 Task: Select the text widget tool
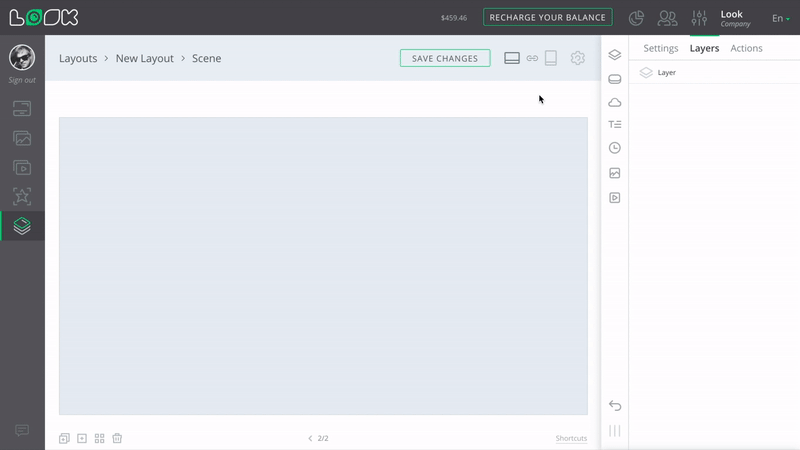point(615,125)
